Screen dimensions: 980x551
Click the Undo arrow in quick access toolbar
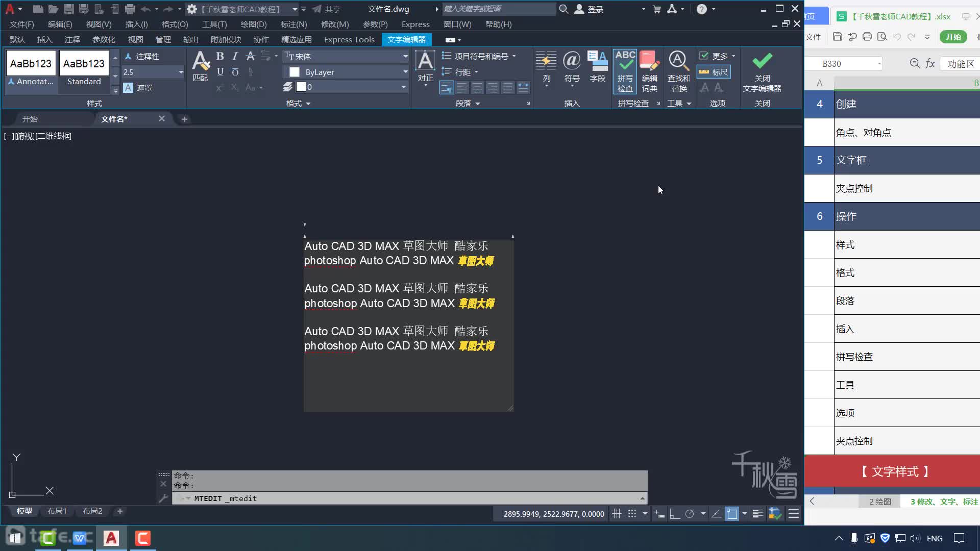point(145,9)
